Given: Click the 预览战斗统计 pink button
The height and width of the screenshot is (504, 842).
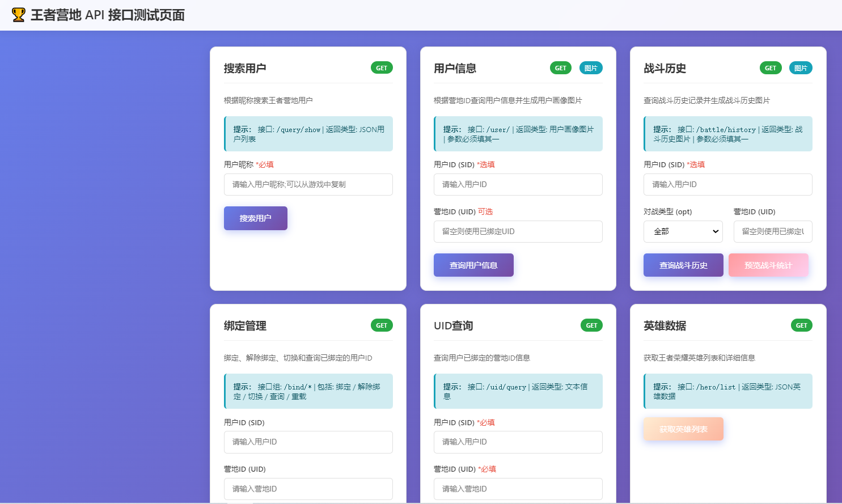Looking at the screenshot, I should 768,265.
